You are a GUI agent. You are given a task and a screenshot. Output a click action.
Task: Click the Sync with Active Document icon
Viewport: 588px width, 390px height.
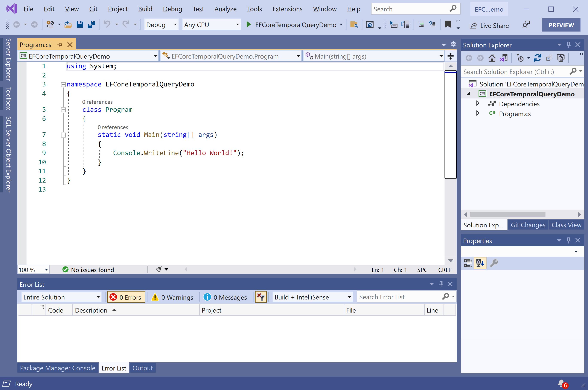coord(538,58)
